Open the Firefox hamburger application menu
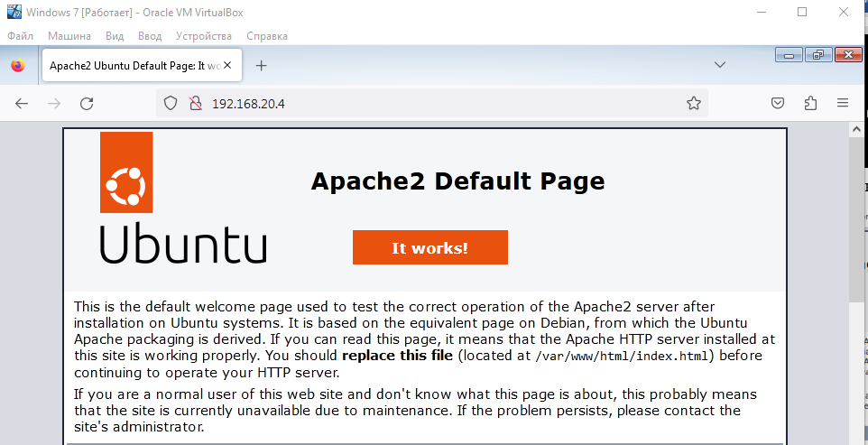This screenshot has height=445, width=868. pos(843,103)
